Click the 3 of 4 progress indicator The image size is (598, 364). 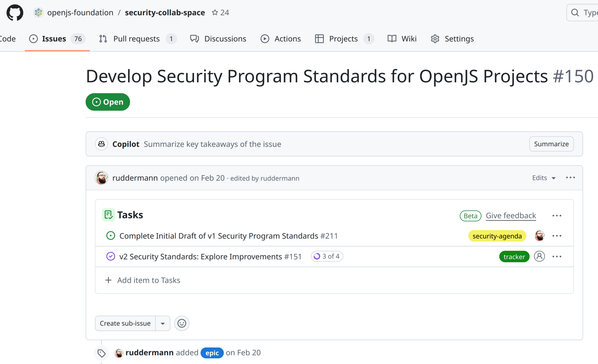[x=327, y=256]
